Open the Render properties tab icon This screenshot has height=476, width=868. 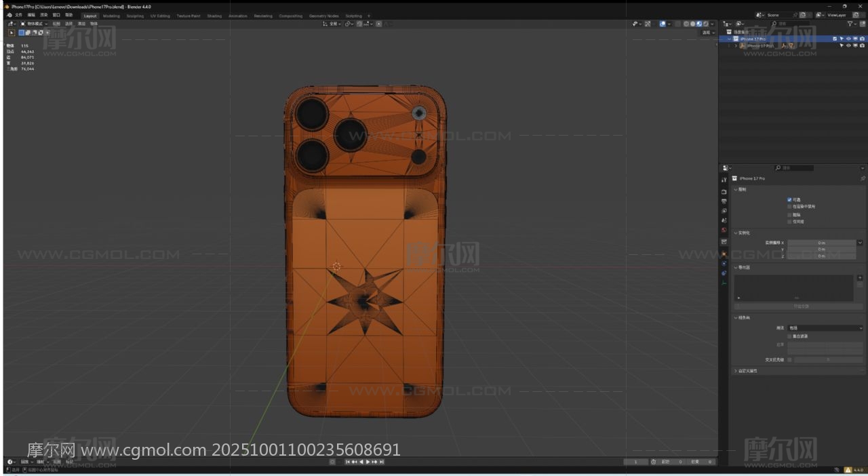click(x=724, y=192)
